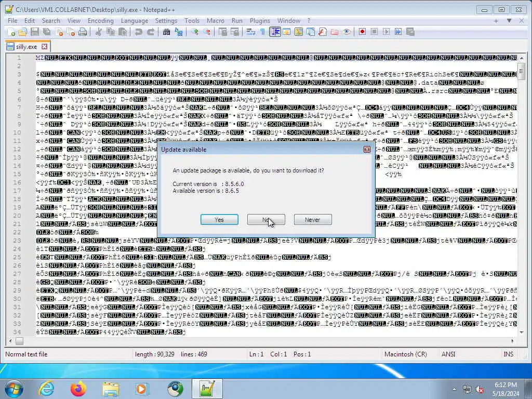Open the Tools menu

click(x=192, y=21)
